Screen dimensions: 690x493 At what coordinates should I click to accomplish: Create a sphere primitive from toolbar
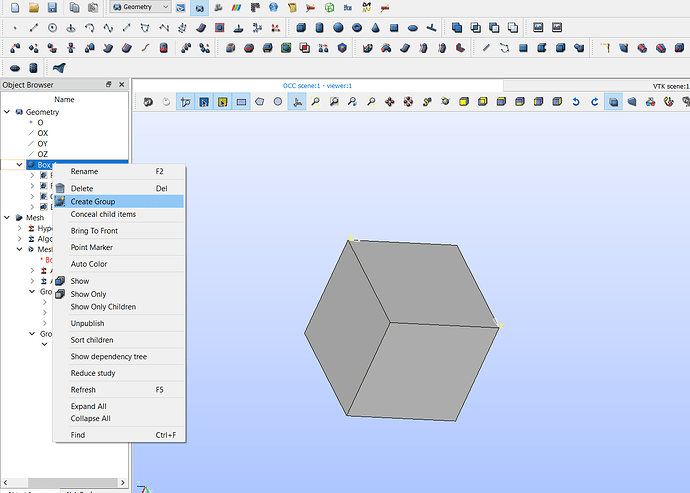click(x=340, y=27)
